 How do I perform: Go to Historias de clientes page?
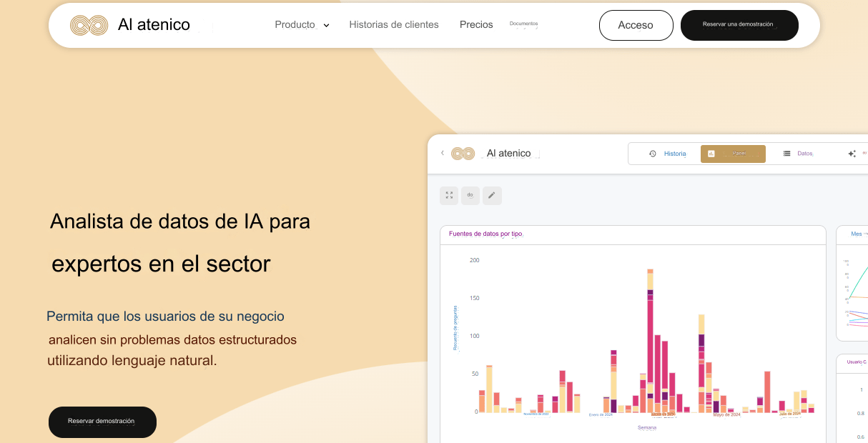[x=394, y=25]
